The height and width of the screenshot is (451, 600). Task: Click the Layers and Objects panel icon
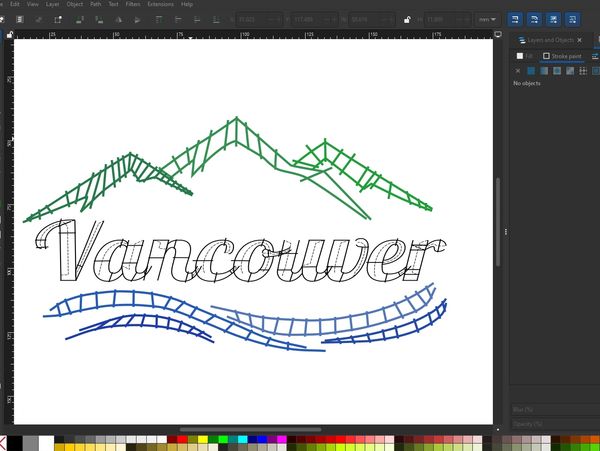coord(521,40)
